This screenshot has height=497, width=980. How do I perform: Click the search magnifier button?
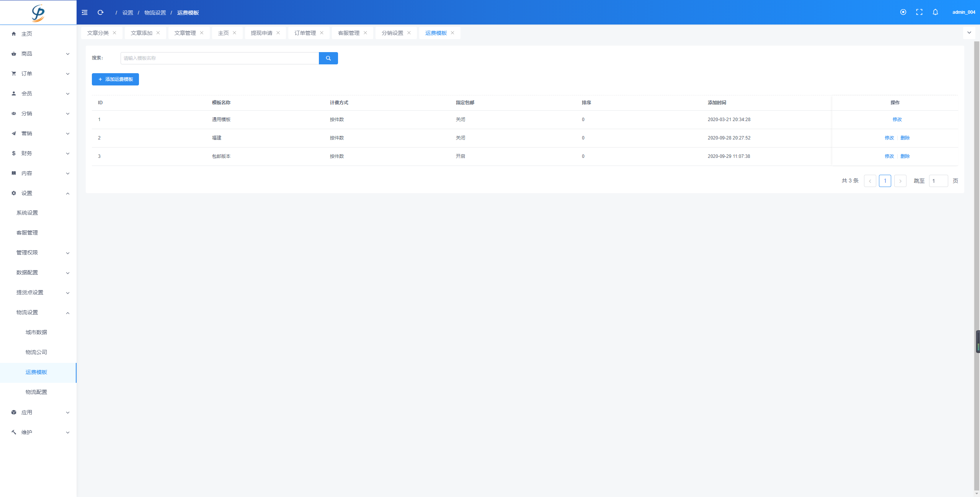pyautogui.click(x=328, y=58)
